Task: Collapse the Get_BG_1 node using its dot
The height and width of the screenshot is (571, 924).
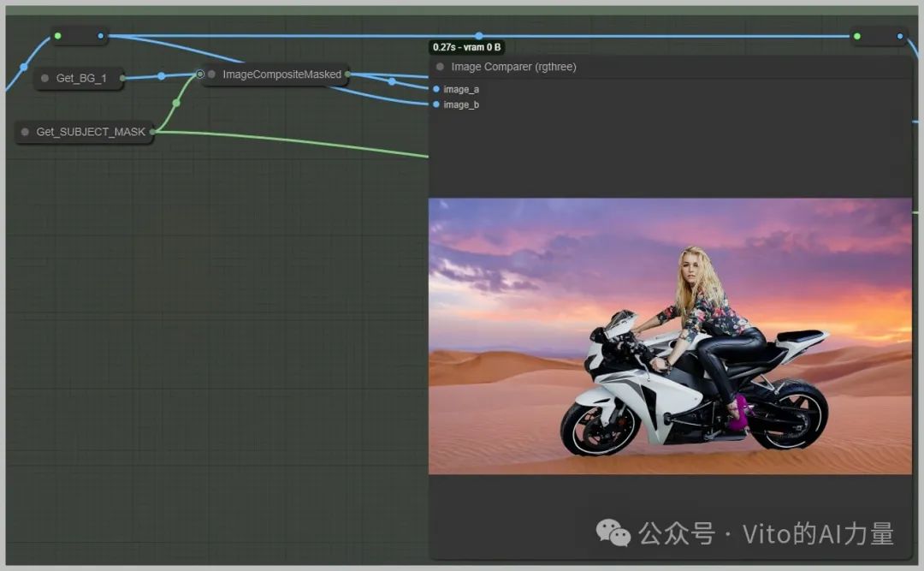Action: pyautogui.click(x=44, y=78)
